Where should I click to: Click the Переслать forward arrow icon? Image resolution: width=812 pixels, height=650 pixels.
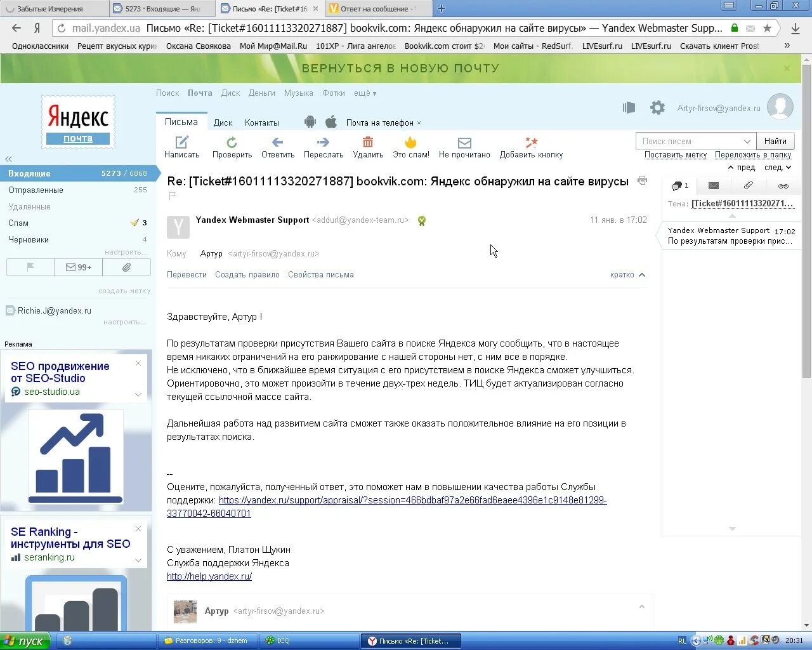click(323, 142)
